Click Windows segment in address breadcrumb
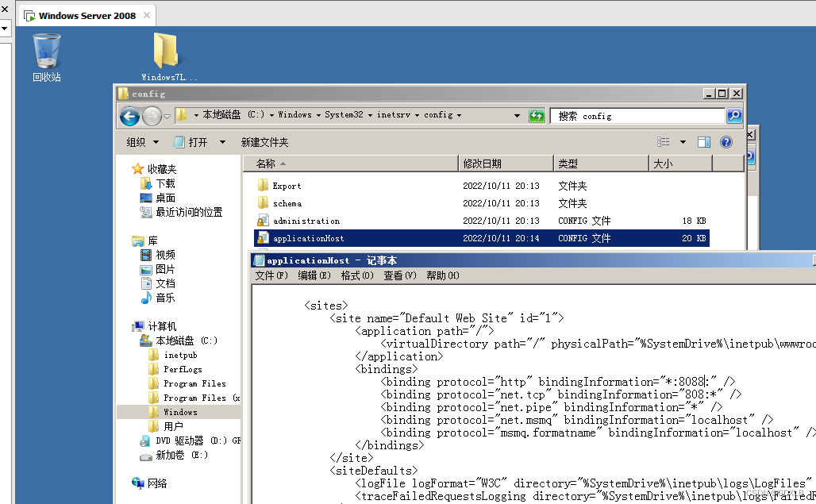Screen dimensions: 816x504 tap(294, 115)
